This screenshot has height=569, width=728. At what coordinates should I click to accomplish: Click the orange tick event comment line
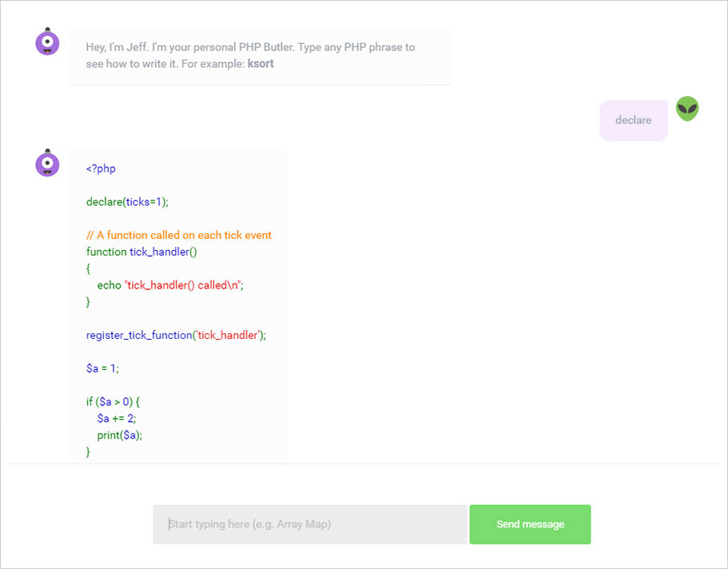point(179,235)
